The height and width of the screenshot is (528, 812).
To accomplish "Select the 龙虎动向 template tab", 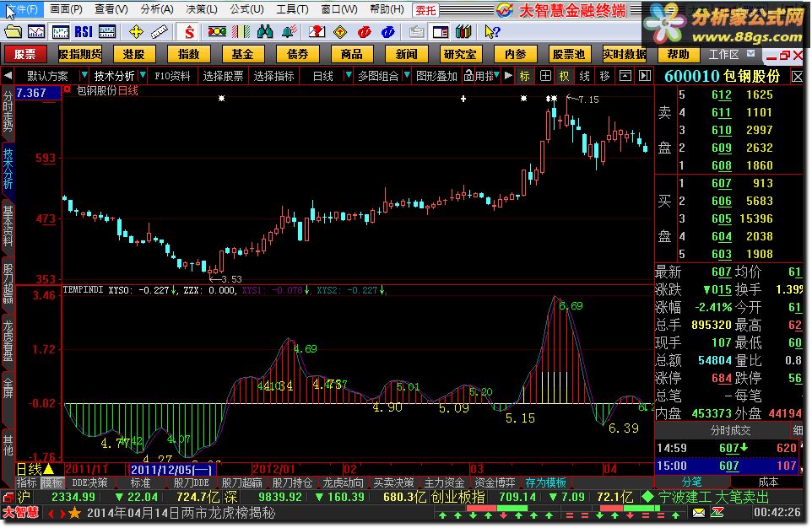I will 343,482.
